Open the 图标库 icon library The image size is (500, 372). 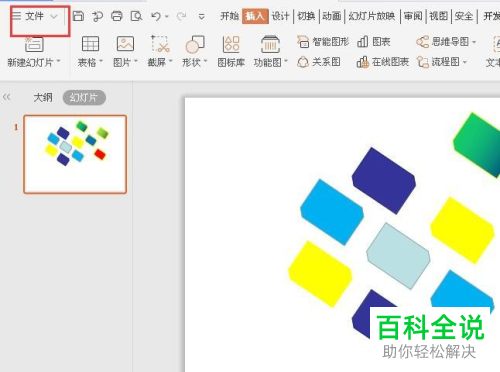[231, 52]
